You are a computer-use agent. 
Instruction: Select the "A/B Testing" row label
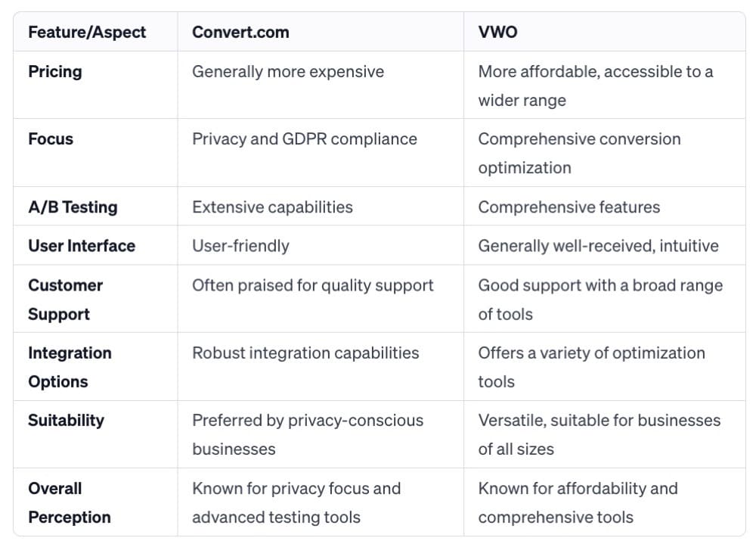(x=73, y=207)
